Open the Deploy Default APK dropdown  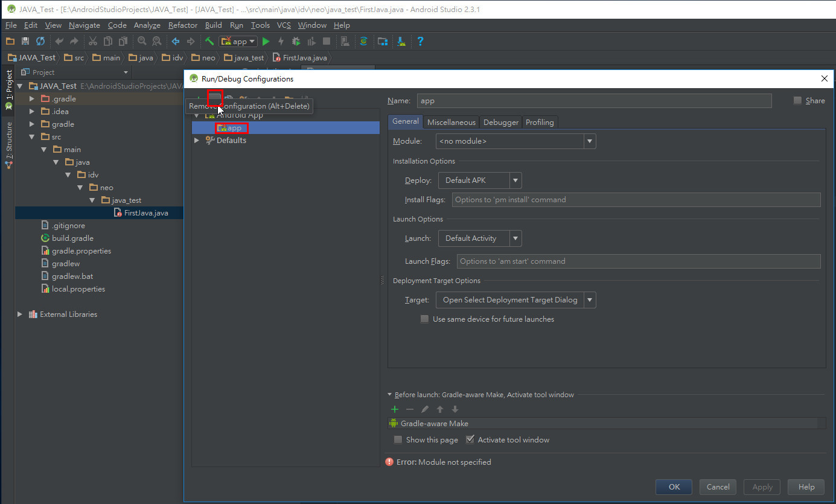coord(480,180)
